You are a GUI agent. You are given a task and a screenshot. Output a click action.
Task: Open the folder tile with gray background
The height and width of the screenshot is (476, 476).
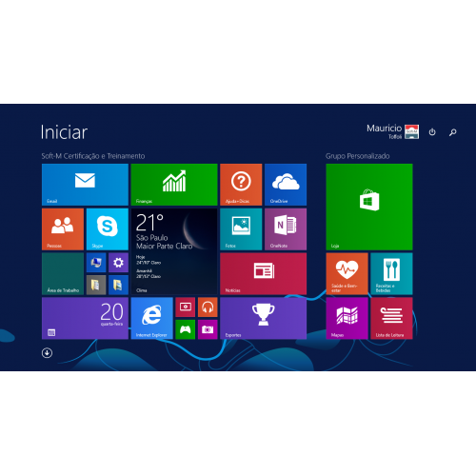pos(96,285)
